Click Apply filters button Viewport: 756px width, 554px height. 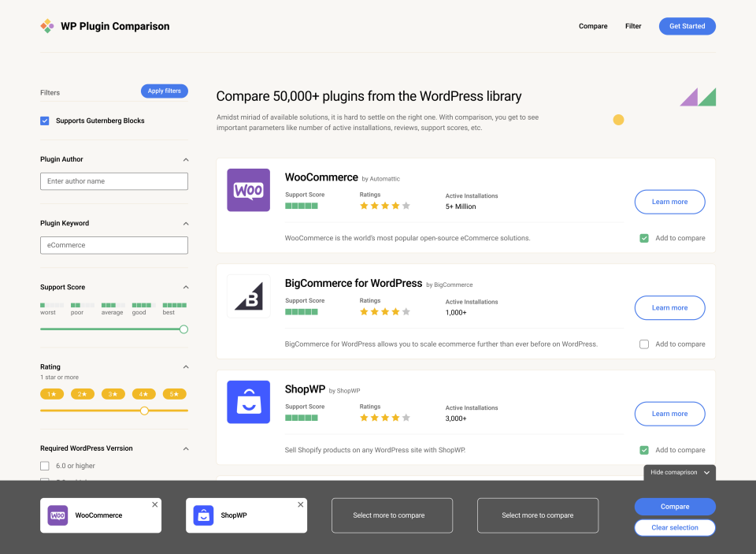coord(165,91)
